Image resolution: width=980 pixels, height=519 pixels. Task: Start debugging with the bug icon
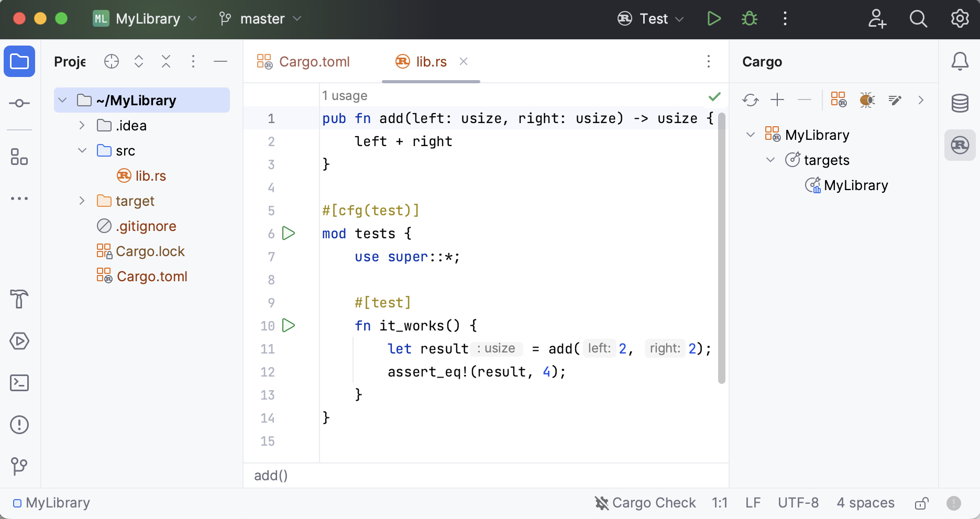tap(750, 19)
